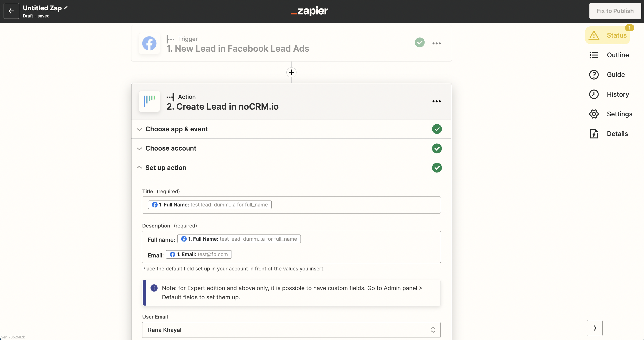Edit zap name with pencil icon
This screenshot has width=644, height=340.
[66, 8]
